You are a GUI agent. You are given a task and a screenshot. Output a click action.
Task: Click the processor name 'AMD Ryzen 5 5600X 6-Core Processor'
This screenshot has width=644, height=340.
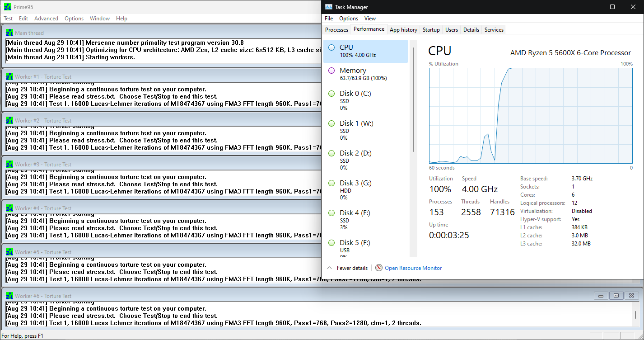click(x=570, y=53)
